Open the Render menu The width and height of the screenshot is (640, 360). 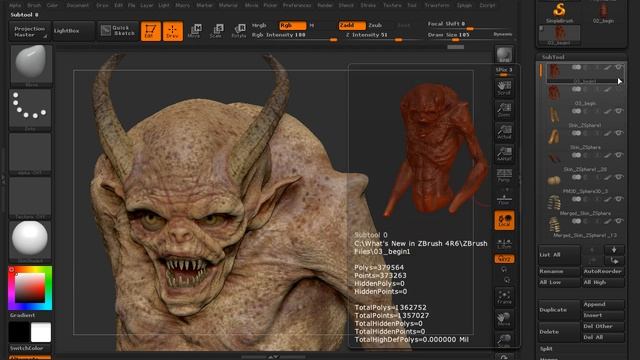(325, 5)
